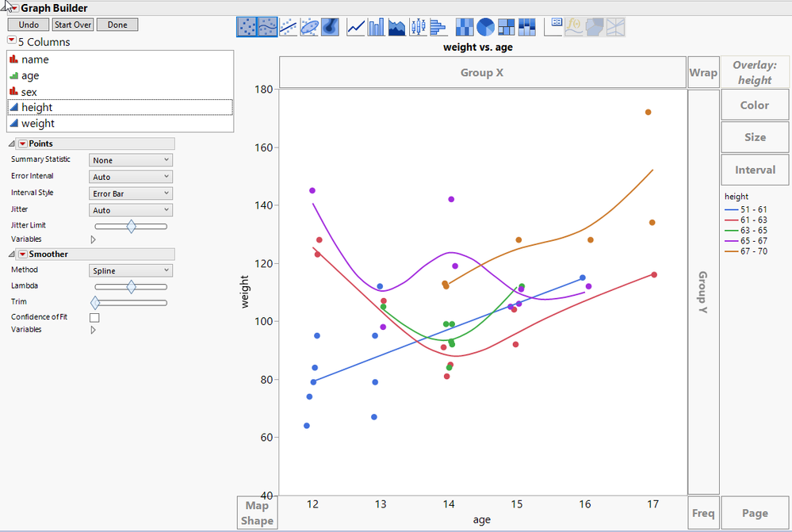Viewport: 792px width, 532px height.
Task: Select the Bar chart element icon
Action: click(x=377, y=27)
